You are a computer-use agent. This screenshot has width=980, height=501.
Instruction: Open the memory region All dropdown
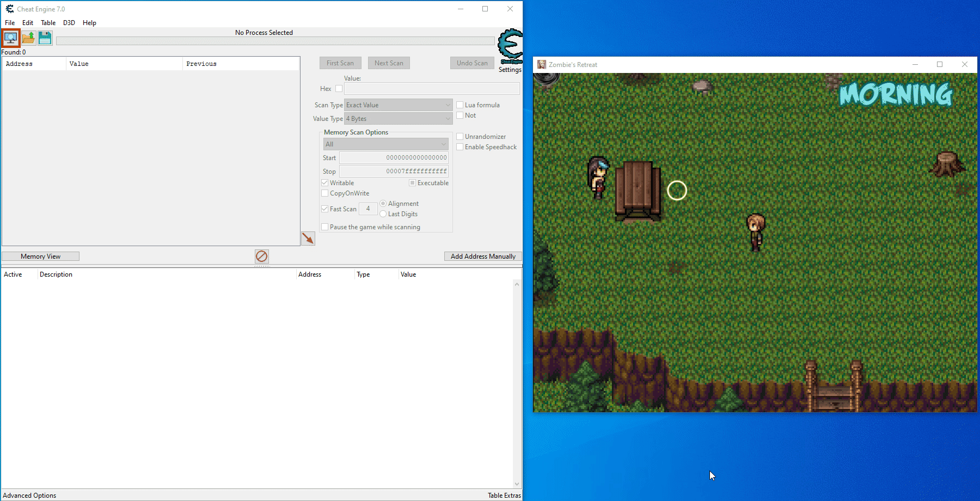tap(385, 144)
